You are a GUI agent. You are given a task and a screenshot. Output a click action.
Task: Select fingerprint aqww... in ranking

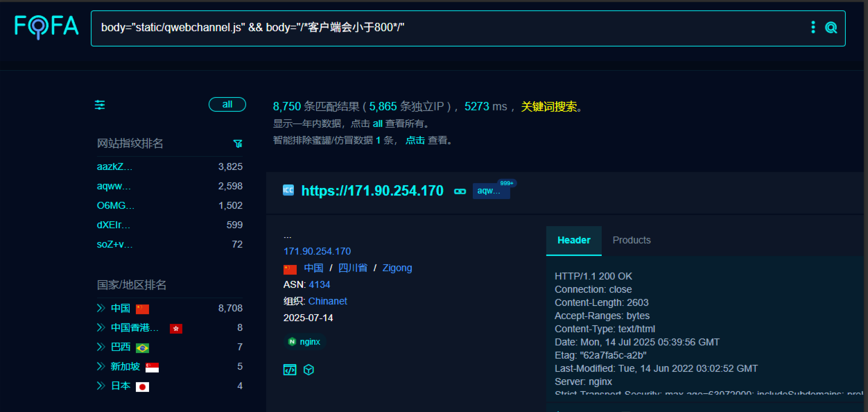(114, 186)
